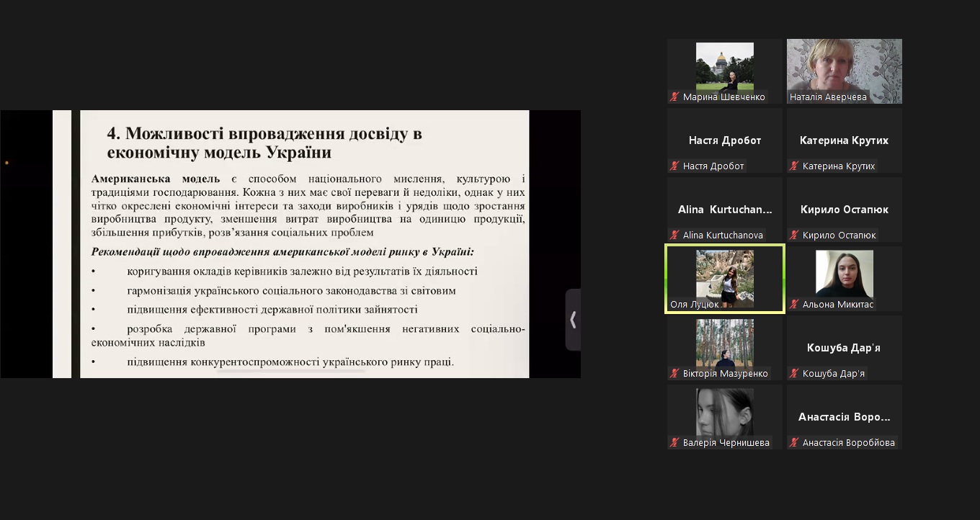Select Вікторія Мазуренко's forest profile photo
Image resolution: width=980 pixels, height=520 pixels.
tap(724, 343)
